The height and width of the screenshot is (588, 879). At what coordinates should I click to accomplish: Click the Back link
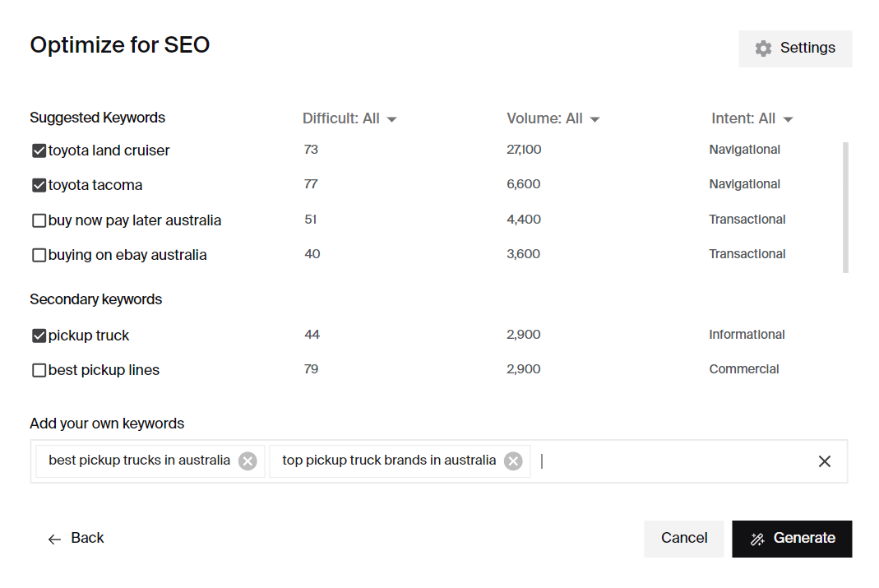tap(86, 538)
